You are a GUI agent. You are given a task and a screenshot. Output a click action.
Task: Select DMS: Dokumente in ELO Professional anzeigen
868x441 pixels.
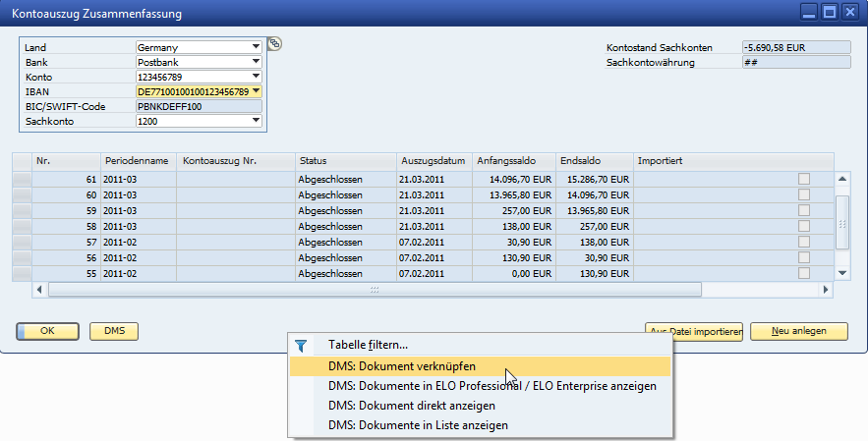480,386
